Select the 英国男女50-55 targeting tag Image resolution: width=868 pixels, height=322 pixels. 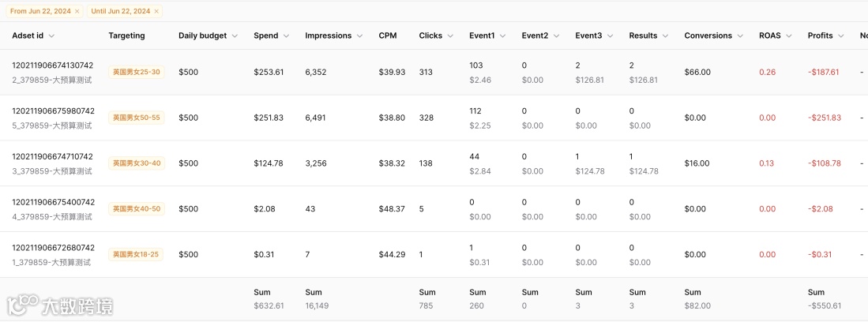pos(136,118)
